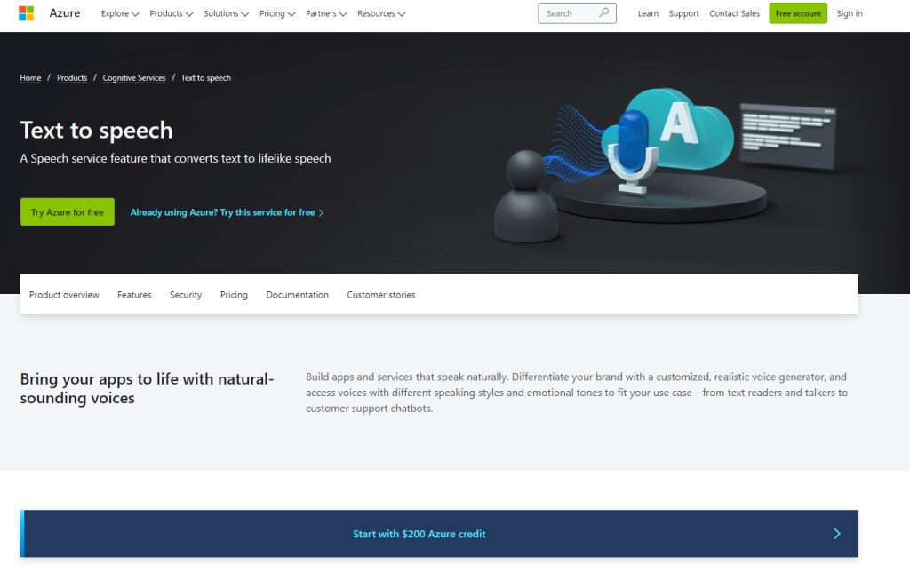Click "Start with $200 Azure credit"
The height and width of the screenshot is (588, 910).
(419, 534)
